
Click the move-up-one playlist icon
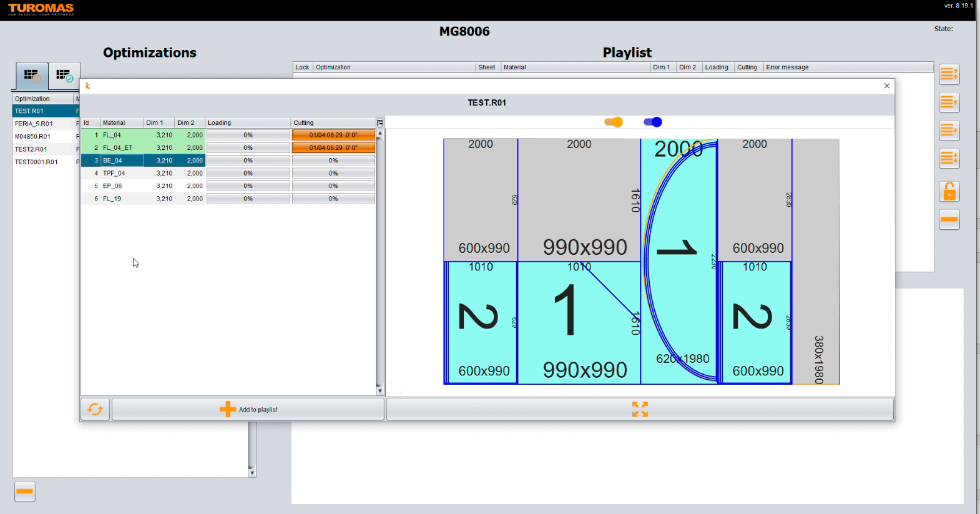point(949,102)
